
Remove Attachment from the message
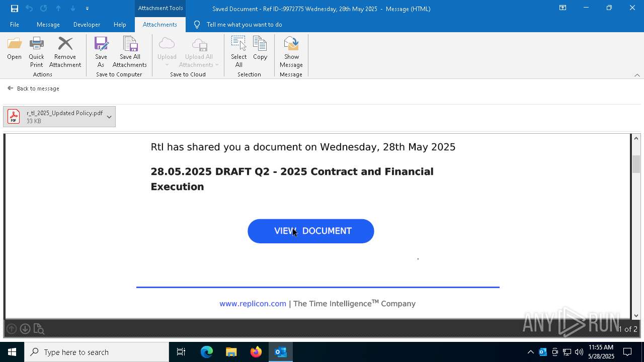click(x=65, y=52)
